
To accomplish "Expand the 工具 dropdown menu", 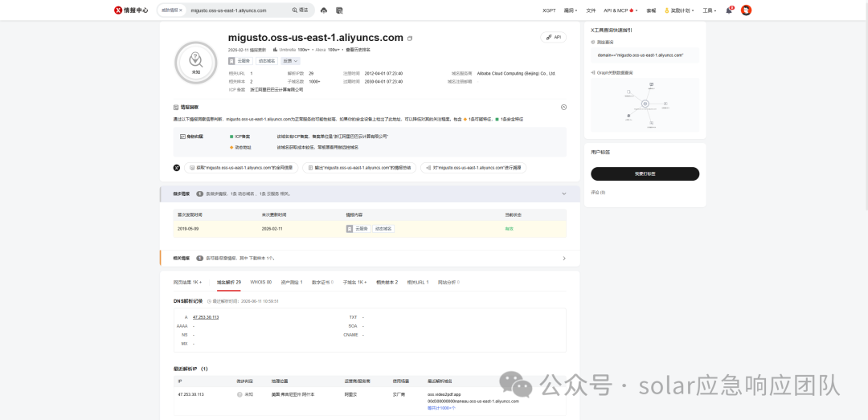I will click(710, 10).
